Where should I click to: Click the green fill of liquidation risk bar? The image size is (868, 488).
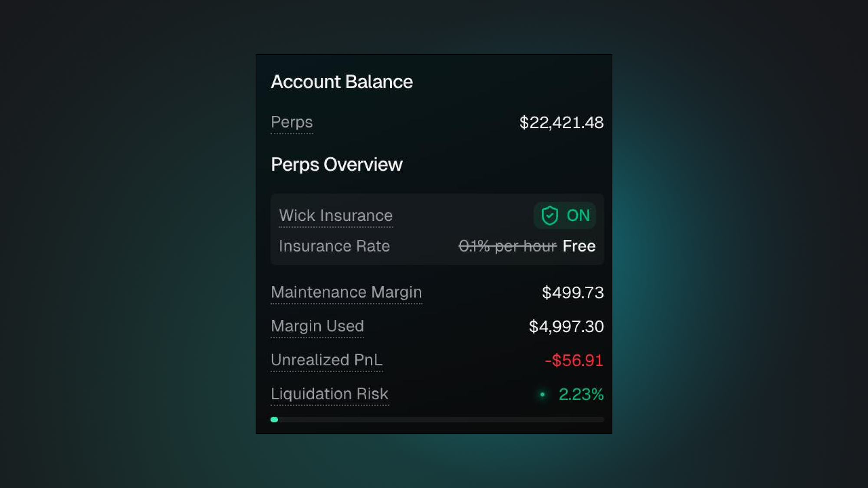(274, 419)
